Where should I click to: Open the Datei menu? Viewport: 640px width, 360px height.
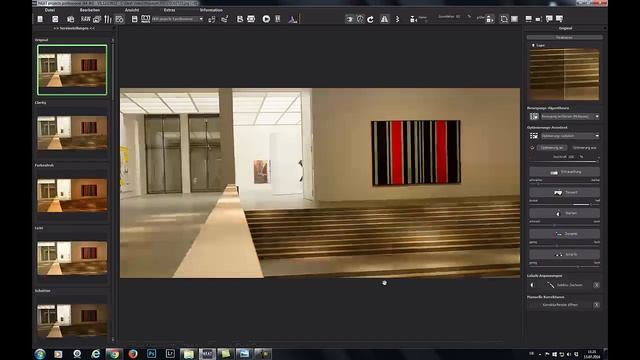pyautogui.click(x=50, y=10)
